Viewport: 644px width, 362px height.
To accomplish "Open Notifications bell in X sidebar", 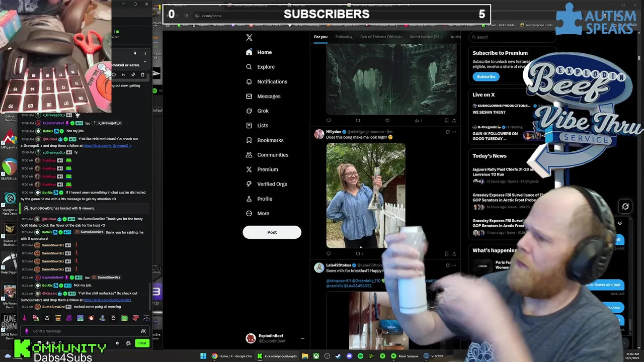I will point(249,81).
